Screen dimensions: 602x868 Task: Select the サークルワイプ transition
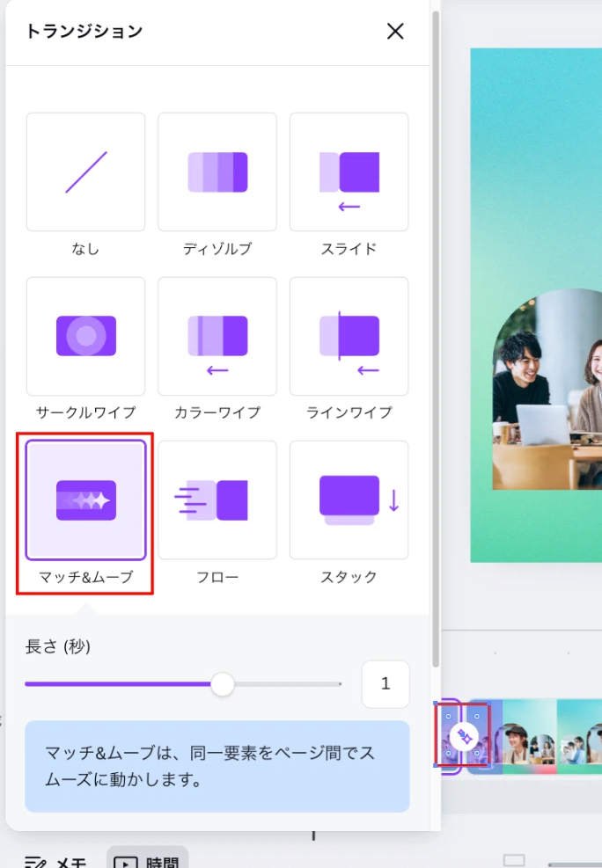[86, 336]
